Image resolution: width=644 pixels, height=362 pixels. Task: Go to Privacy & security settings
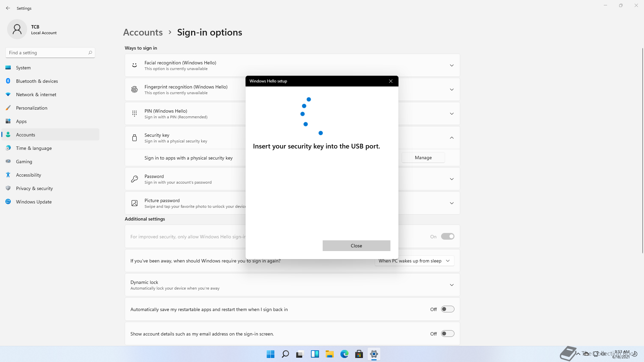click(50, 188)
